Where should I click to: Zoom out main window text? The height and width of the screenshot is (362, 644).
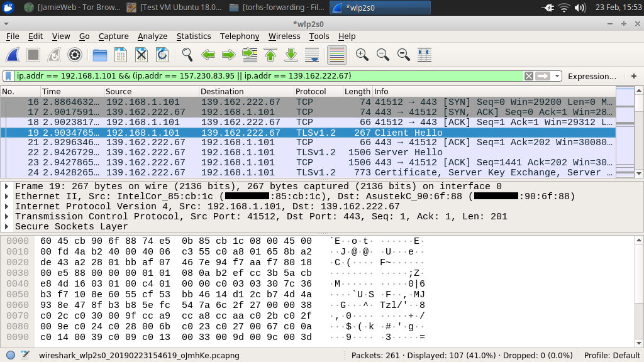point(383,55)
